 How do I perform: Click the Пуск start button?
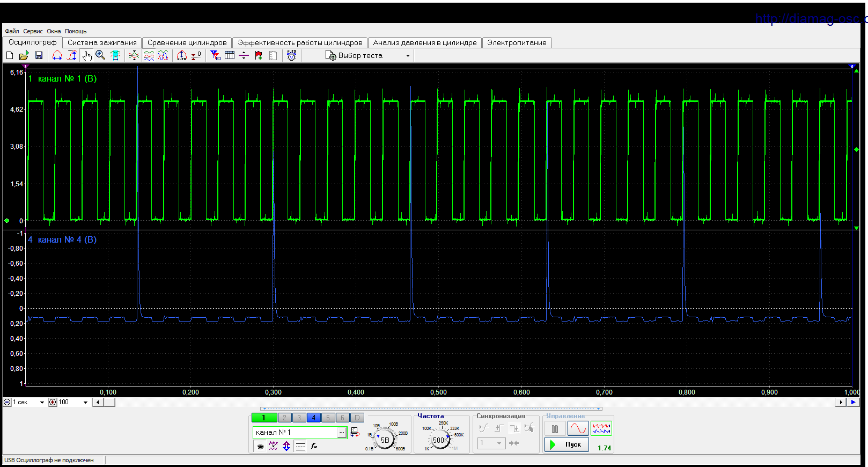coord(567,444)
